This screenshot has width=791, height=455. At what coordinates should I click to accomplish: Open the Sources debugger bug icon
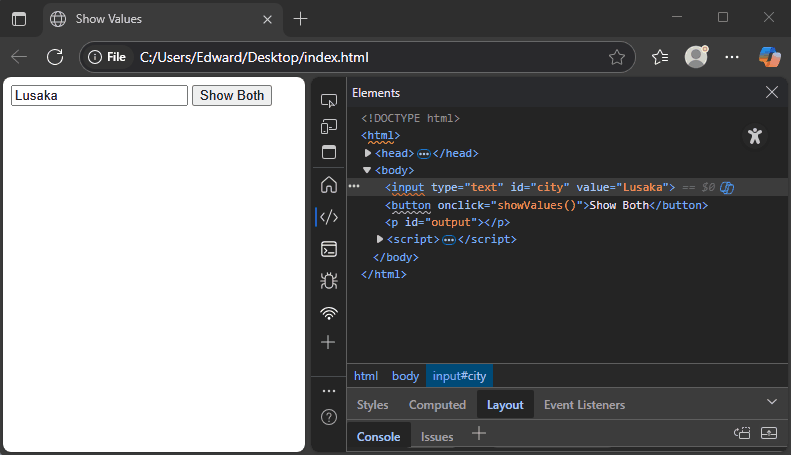pos(329,281)
